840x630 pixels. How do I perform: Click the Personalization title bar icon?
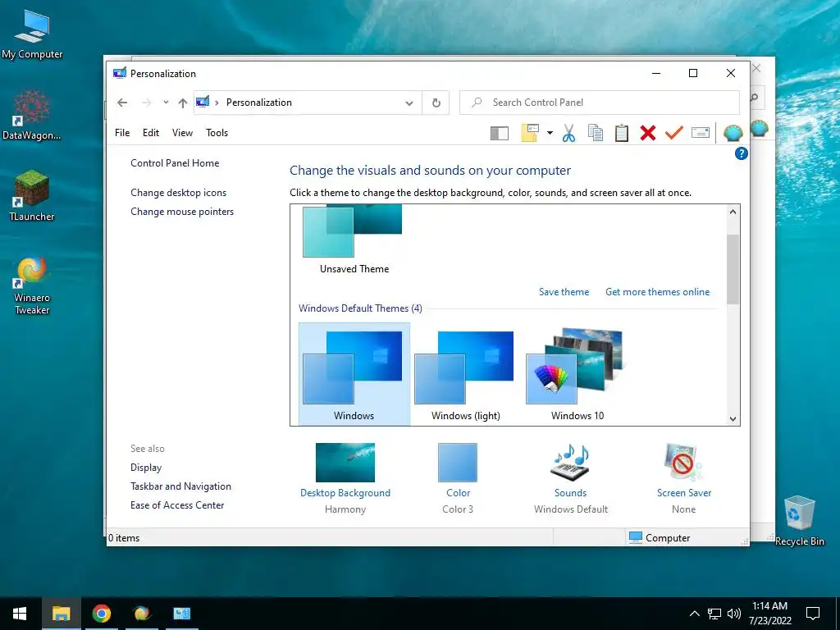[x=120, y=73]
